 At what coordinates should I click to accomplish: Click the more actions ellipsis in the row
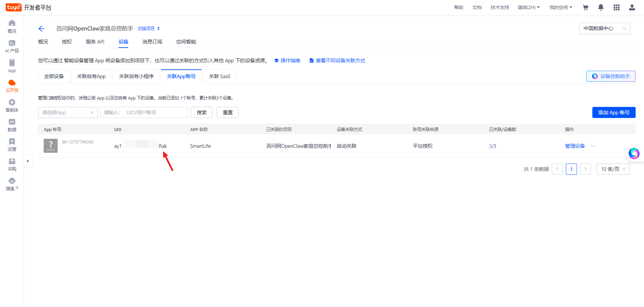tap(593, 146)
